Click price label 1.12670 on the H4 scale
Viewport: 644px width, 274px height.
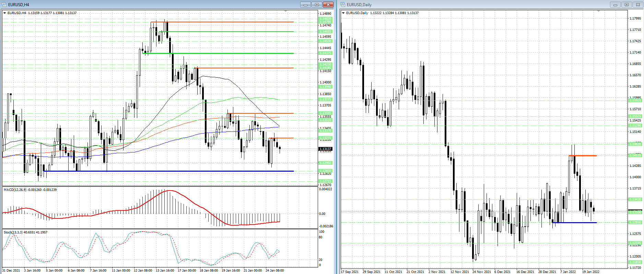[325, 185]
